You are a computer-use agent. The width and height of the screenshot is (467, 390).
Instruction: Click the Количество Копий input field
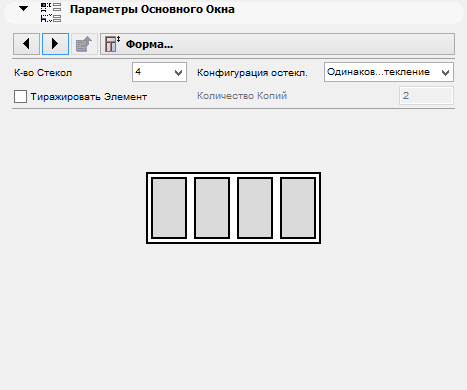[426, 96]
